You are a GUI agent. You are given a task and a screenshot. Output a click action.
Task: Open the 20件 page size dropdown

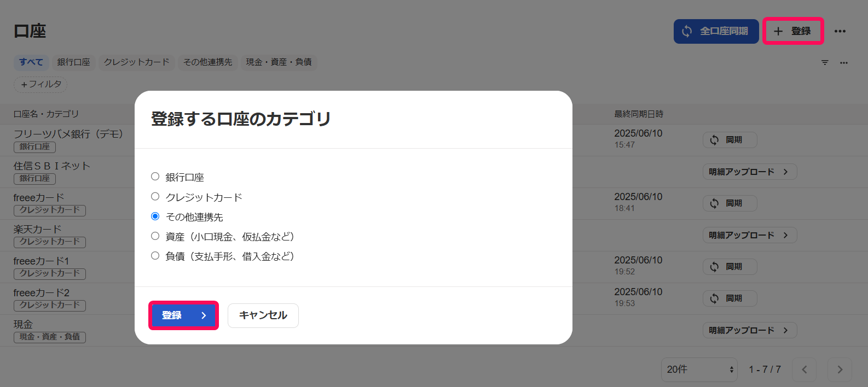[699, 370]
